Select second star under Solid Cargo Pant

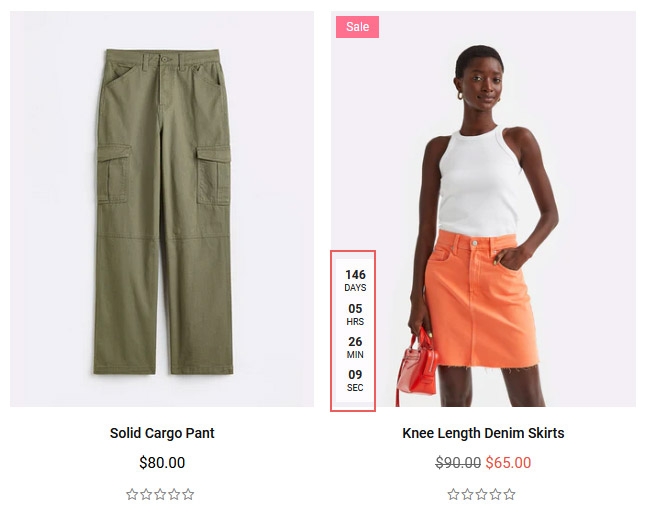(x=146, y=494)
